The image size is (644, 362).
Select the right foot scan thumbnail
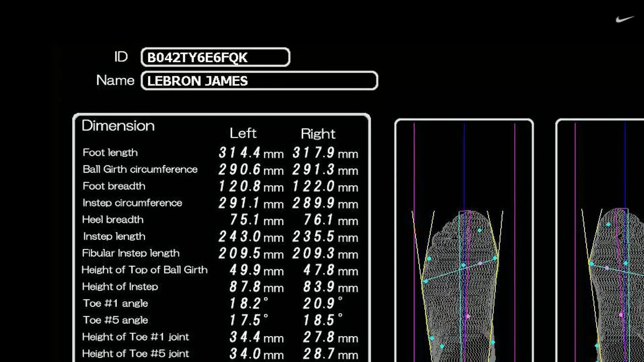click(x=600, y=240)
